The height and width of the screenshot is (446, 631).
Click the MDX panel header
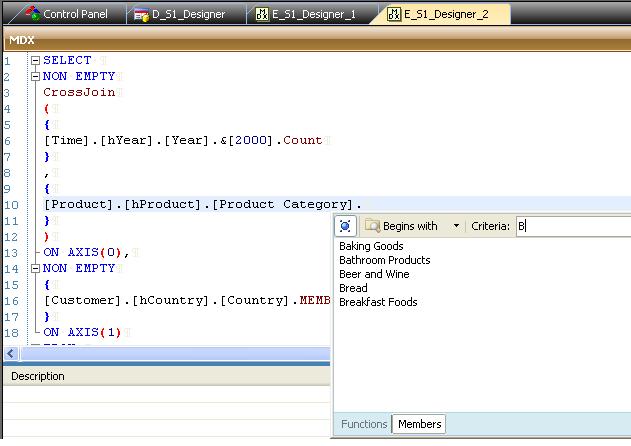click(317, 40)
